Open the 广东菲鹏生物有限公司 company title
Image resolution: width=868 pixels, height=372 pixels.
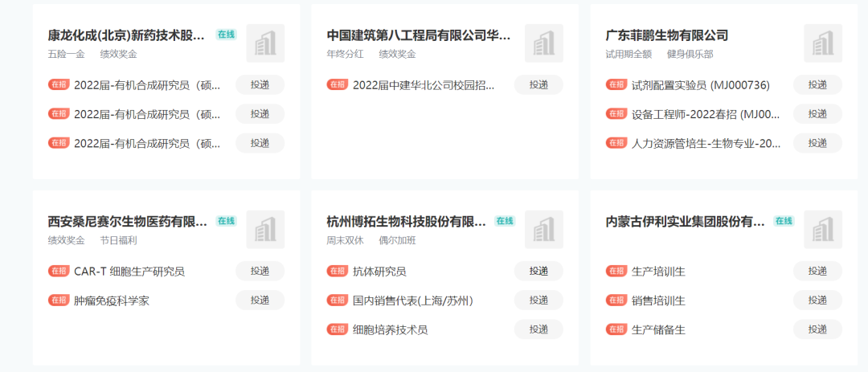(x=666, y=35)
